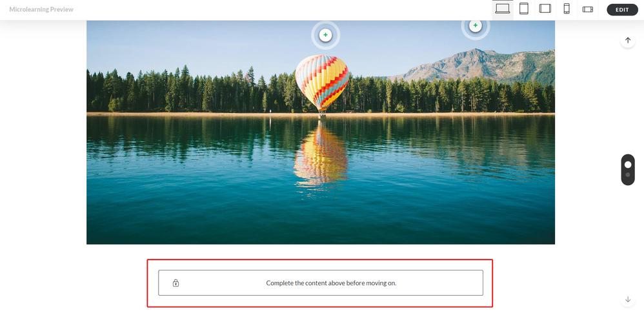
Task: Select the second page indicator dot
Action: coord(628,175)
